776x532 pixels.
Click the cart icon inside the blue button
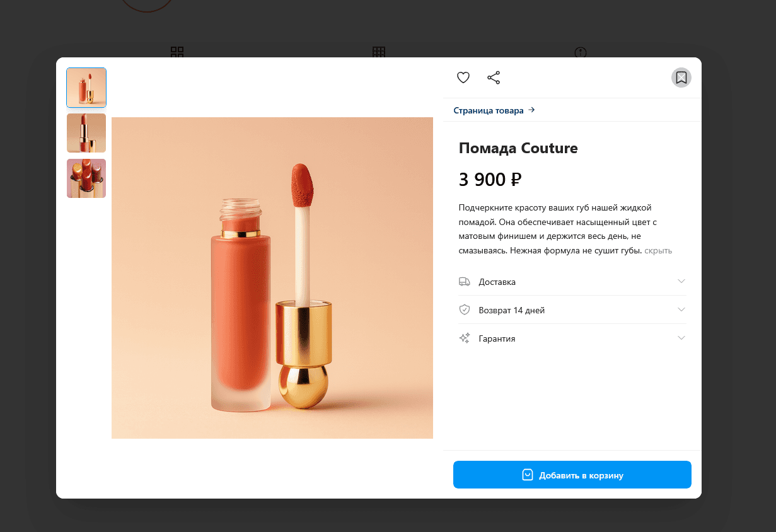point(527,475)
